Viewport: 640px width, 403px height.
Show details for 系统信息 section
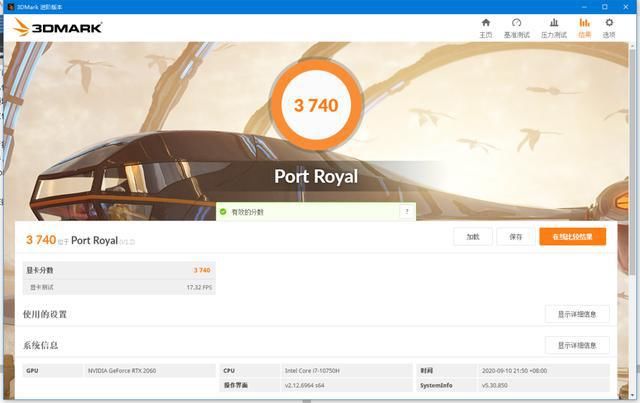click(x=576, y=345)
